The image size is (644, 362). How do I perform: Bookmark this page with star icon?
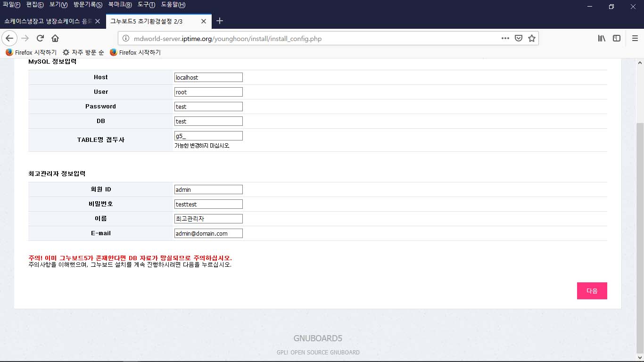(x=532, y=39)
